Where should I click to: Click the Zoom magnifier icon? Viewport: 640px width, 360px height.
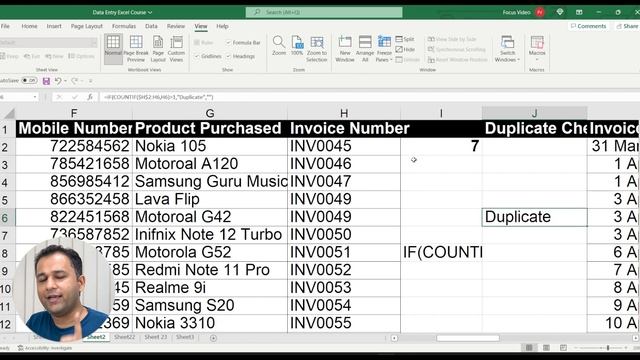tap(279, 45)
